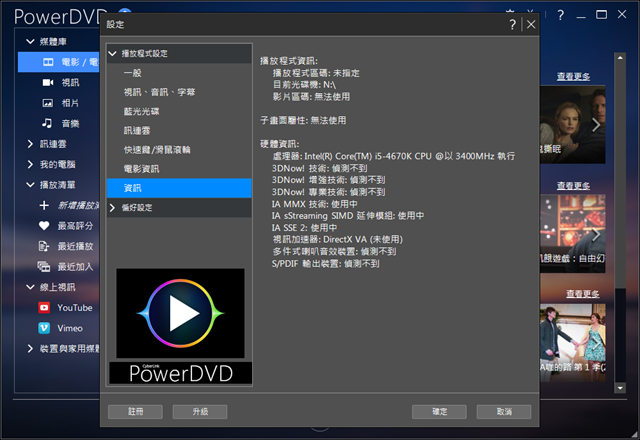Click the help question mark in settings dialog

513,24
